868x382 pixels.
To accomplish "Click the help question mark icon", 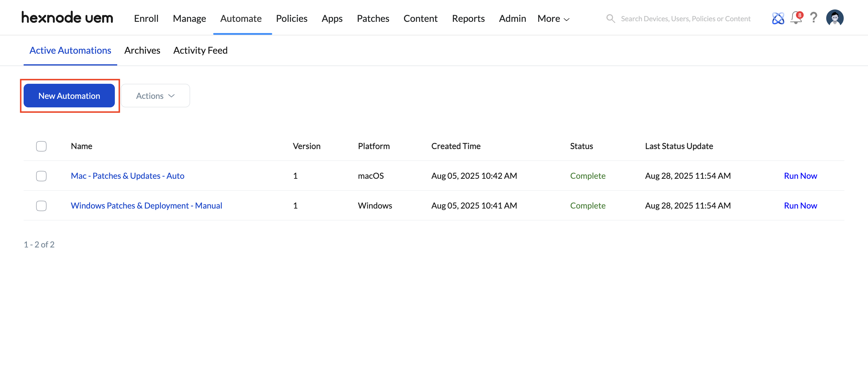I will pyautogui.click(x=813, y=18).
